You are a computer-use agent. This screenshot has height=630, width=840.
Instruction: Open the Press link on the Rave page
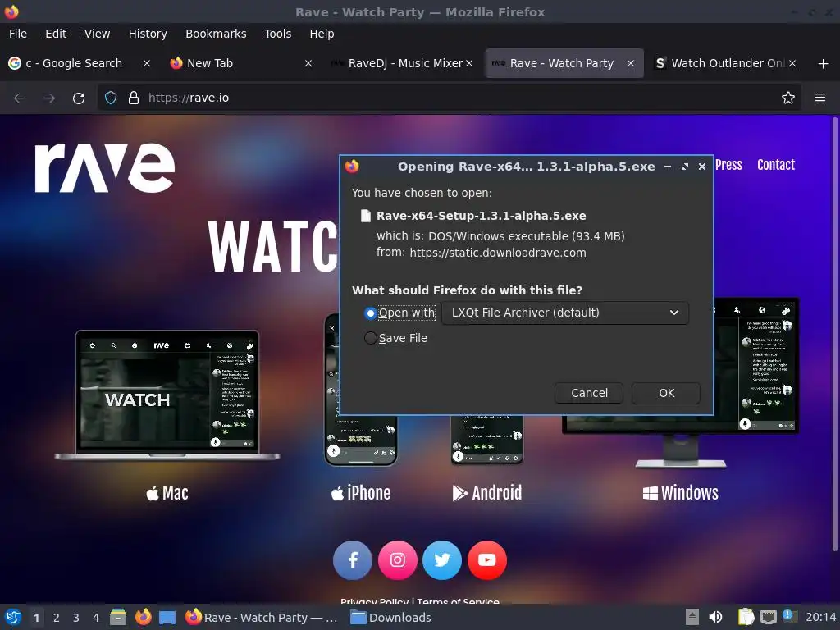[x=728, y=164]
